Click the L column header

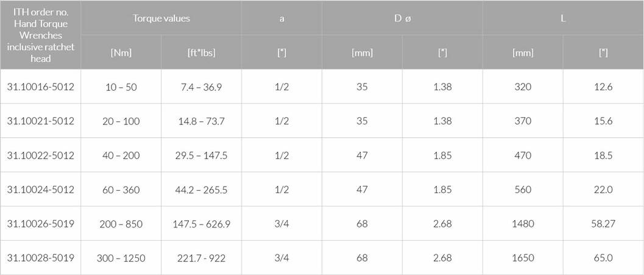563,18
